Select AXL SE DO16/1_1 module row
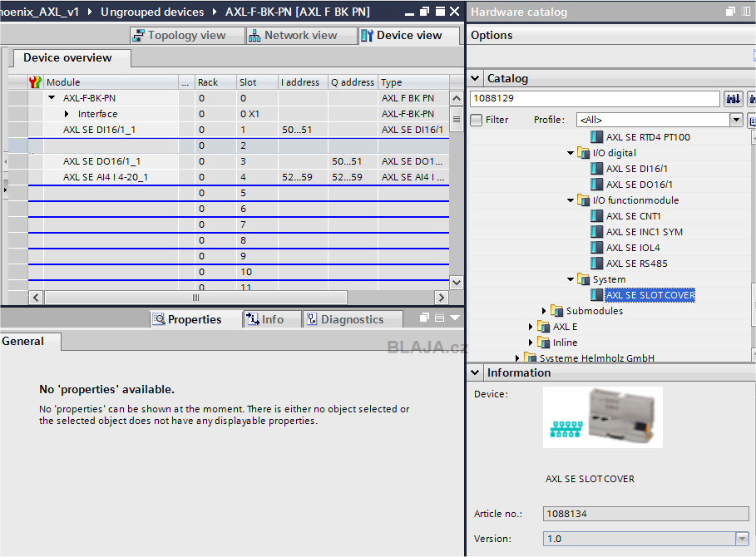 coord(239,161)
